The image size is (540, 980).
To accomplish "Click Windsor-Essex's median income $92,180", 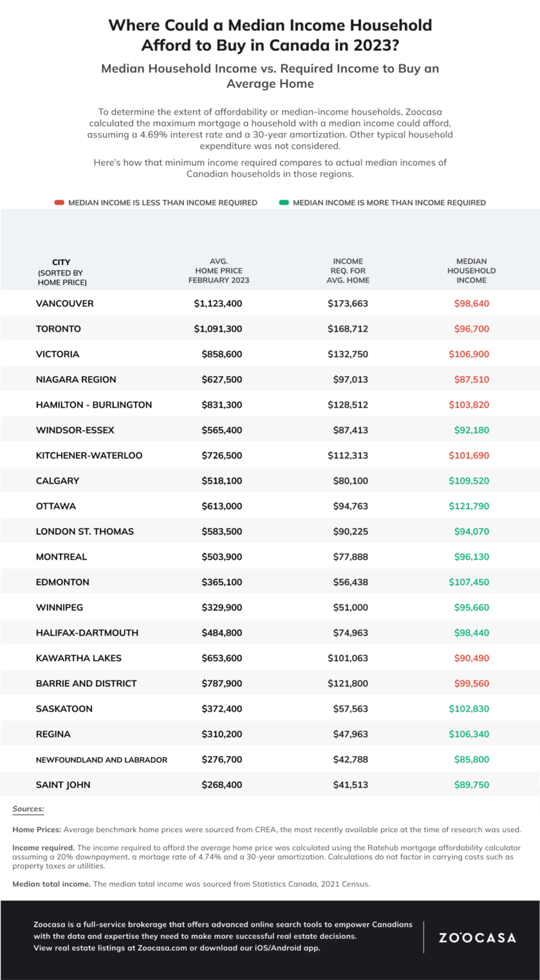I will [472, 430].
